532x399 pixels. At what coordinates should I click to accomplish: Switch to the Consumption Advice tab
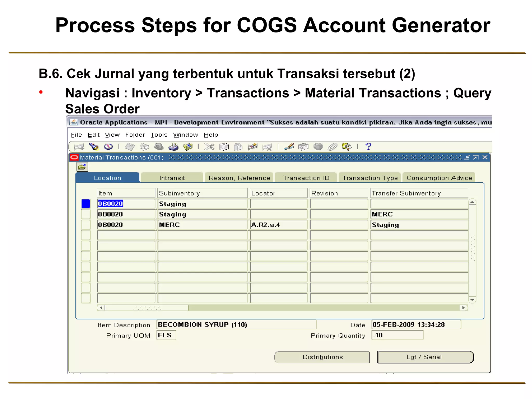439,178
